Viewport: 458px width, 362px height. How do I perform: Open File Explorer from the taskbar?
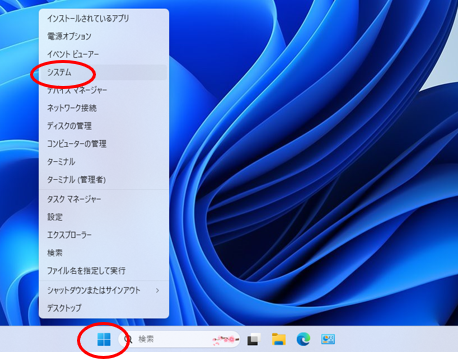(279, 339)
